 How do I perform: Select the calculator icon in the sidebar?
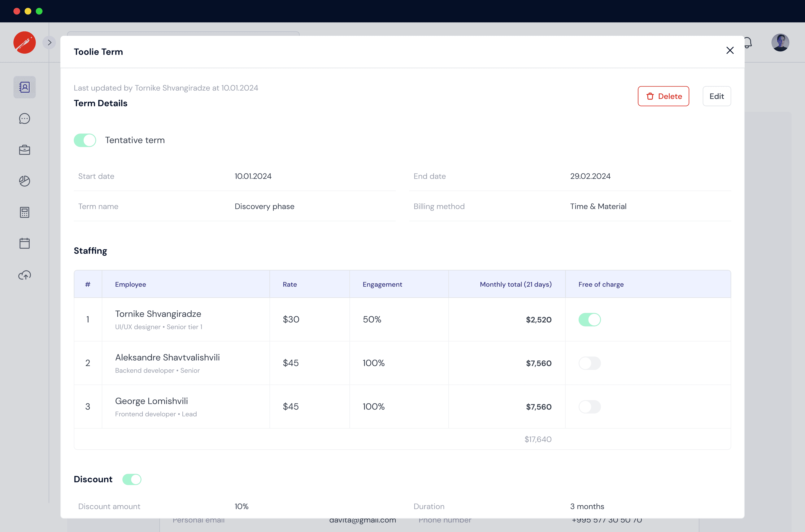point(24,212)
